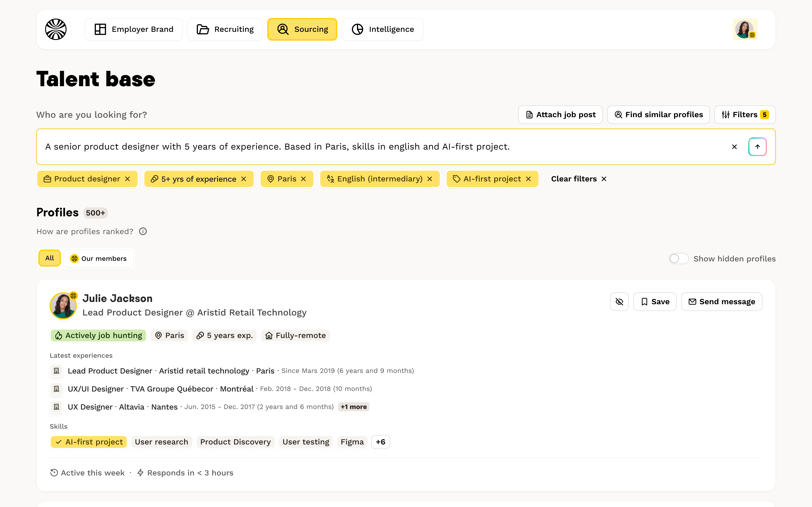Click the company logo in the header
The height and width of the screenshot is (507, 812).
[x=56, y=29]
